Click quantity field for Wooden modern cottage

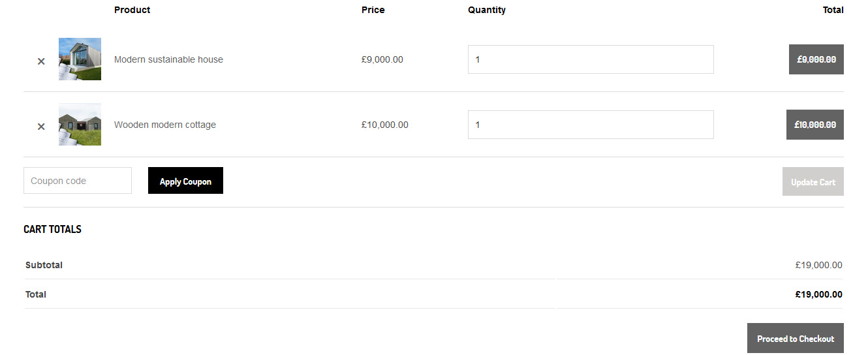point(591,125)
